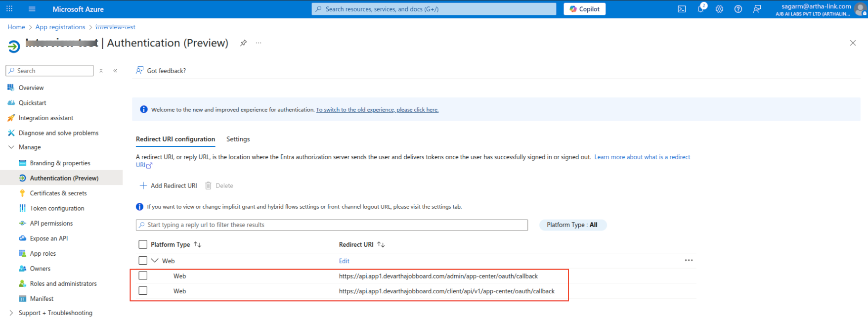868x323 pixels.
Task: Click the reply URL filter field
Action: point(332,225)
